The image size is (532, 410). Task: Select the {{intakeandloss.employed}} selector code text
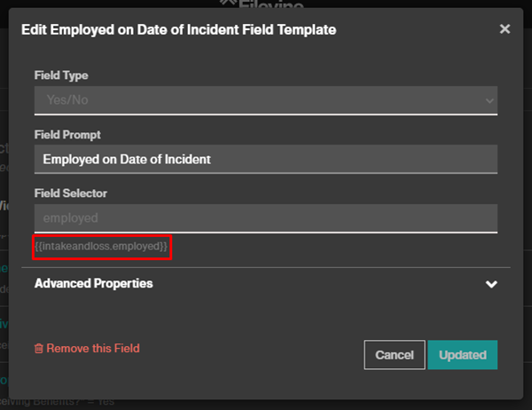click(101, 247)
